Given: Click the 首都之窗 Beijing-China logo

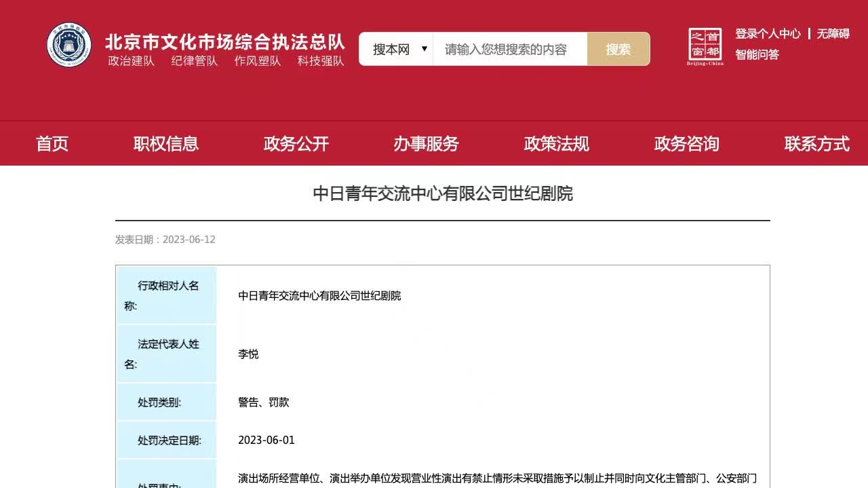Looking at the screenshot, I should click(705, 46).
